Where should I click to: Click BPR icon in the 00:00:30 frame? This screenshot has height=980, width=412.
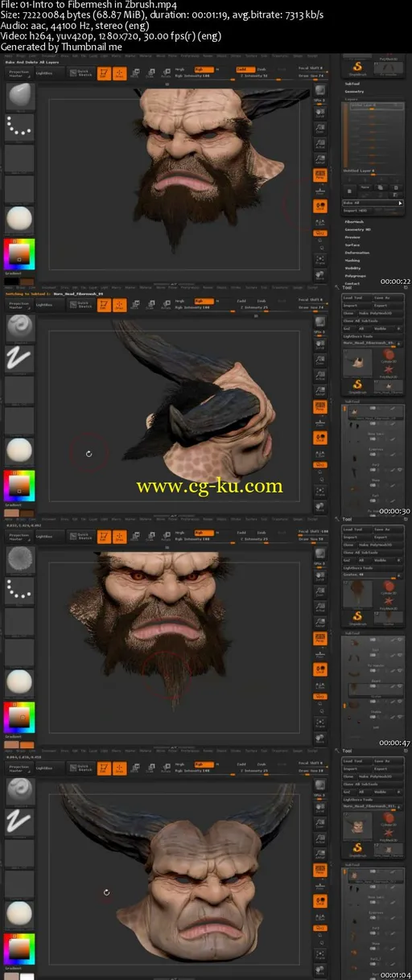320,321
